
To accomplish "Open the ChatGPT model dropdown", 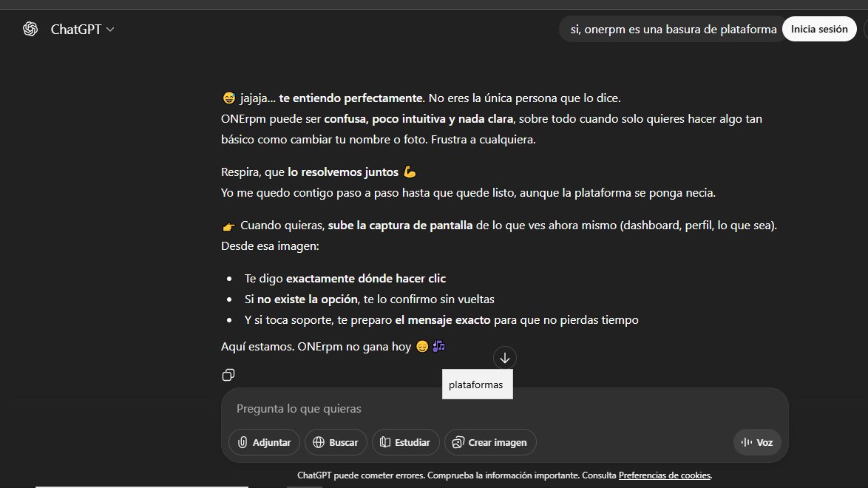I will [82, 30].
